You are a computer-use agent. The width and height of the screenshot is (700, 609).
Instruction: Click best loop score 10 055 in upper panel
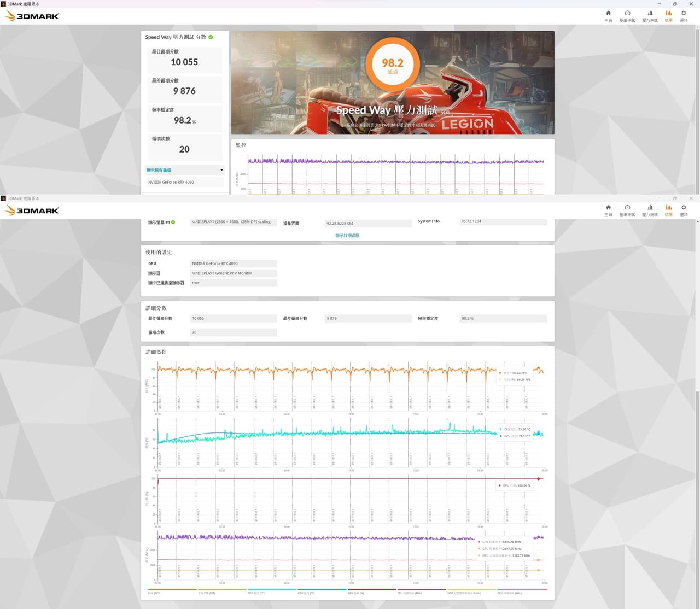(184, 62)
